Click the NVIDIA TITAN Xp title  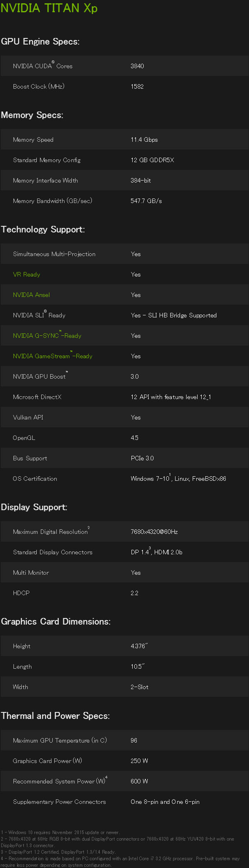coord(49,8)
